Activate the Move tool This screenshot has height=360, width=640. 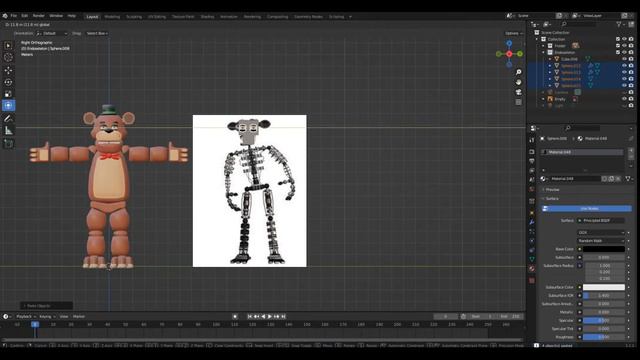(8, 70)
